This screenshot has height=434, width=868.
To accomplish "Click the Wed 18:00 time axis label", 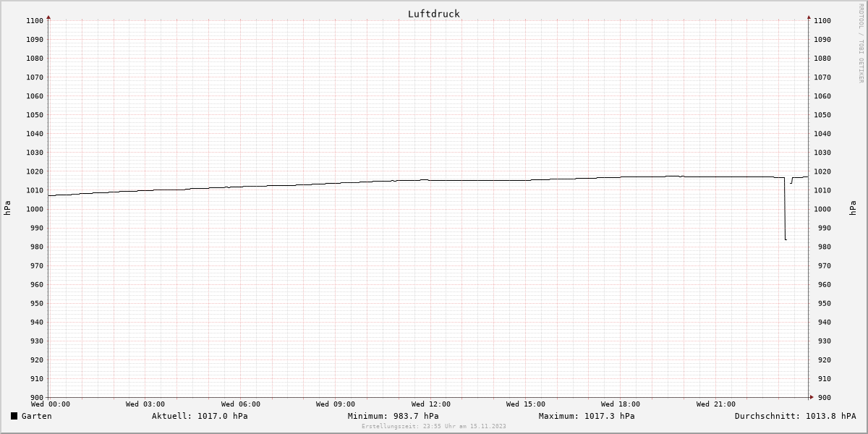I will pos(621,404).
